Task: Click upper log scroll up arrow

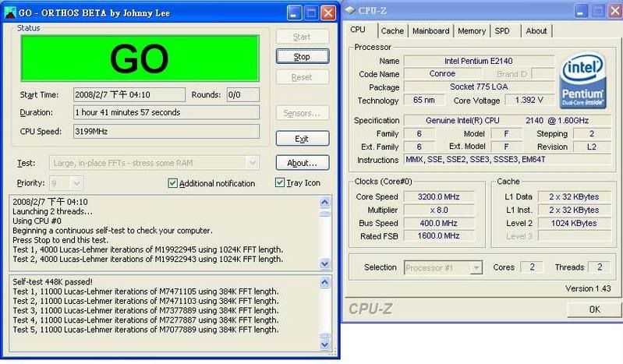Action: point(324,203)
